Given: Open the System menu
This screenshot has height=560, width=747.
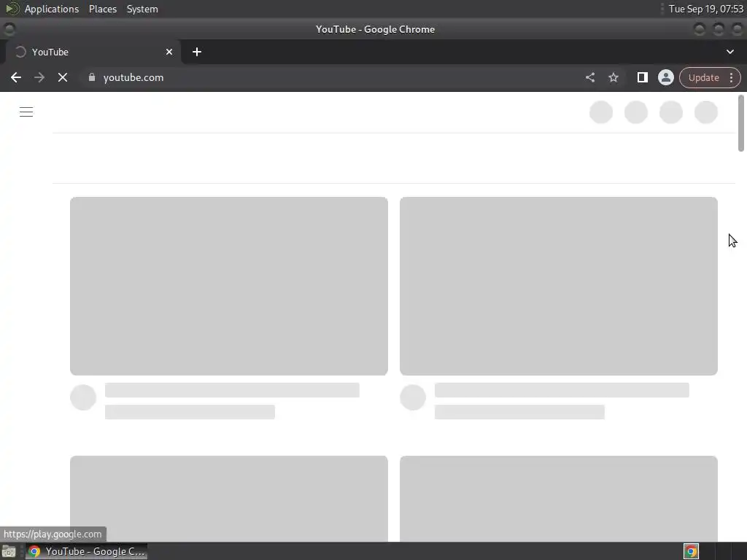Looking at the screenshot, I should point(142,9).
